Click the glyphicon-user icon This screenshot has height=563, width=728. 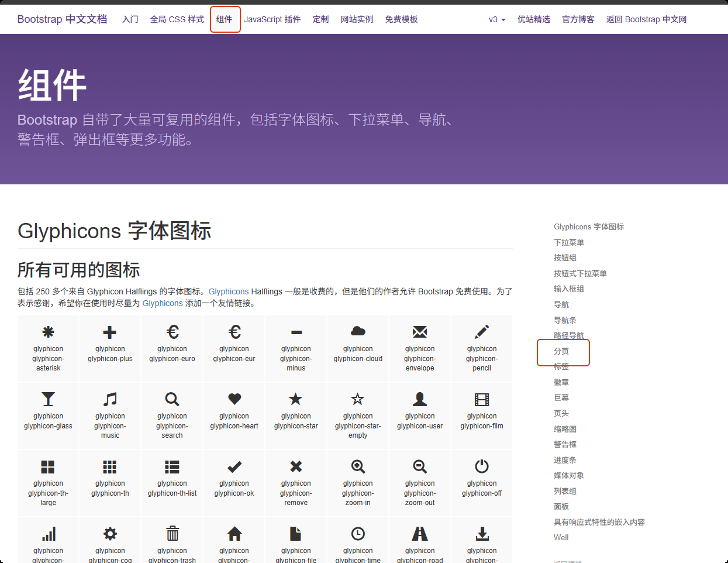pyautogui.click(x=420, y=399)
